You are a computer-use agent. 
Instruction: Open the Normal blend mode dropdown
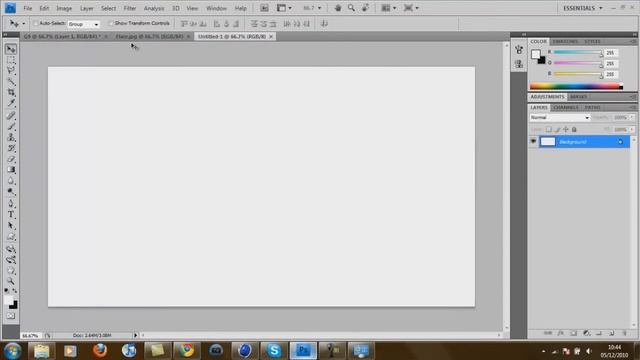click(x=560, y=118)
